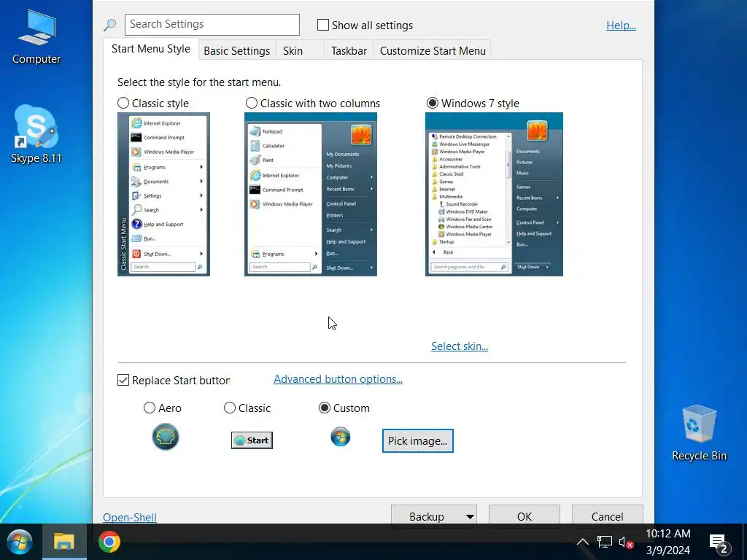This screenshot has width=747, height=560.
Task: Select Classic with two columns radio button
Action: click(x=252, y=103)
